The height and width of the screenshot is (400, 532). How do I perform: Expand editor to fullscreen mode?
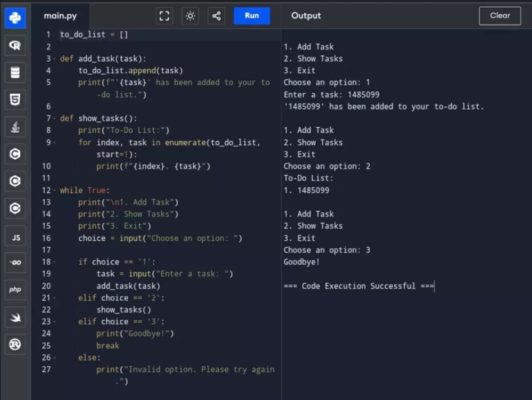[x=164, y=15]
